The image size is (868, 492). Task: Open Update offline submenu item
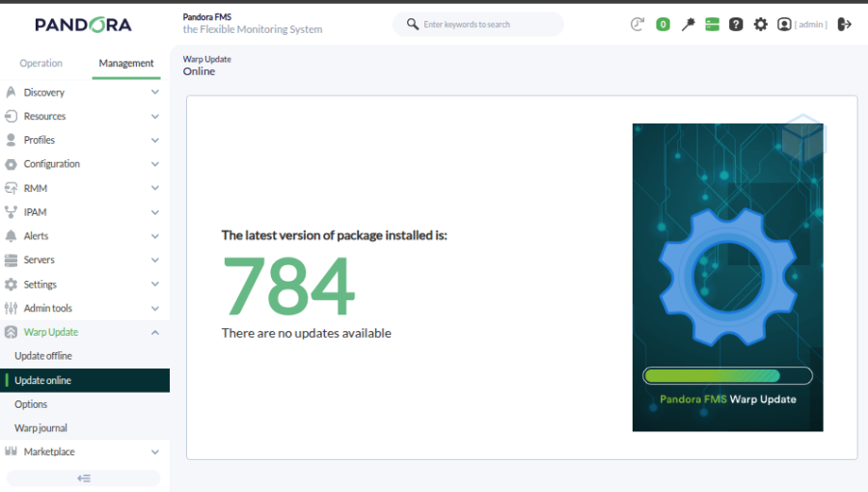(43, 356)
